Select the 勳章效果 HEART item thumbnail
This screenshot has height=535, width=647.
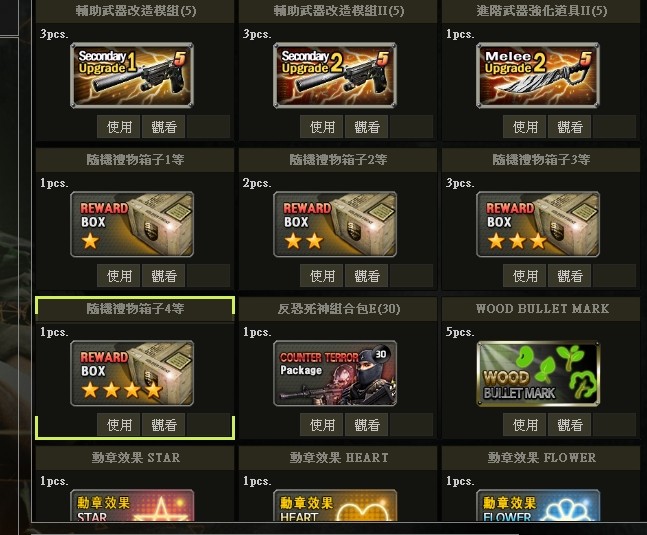tap(335, 505)
